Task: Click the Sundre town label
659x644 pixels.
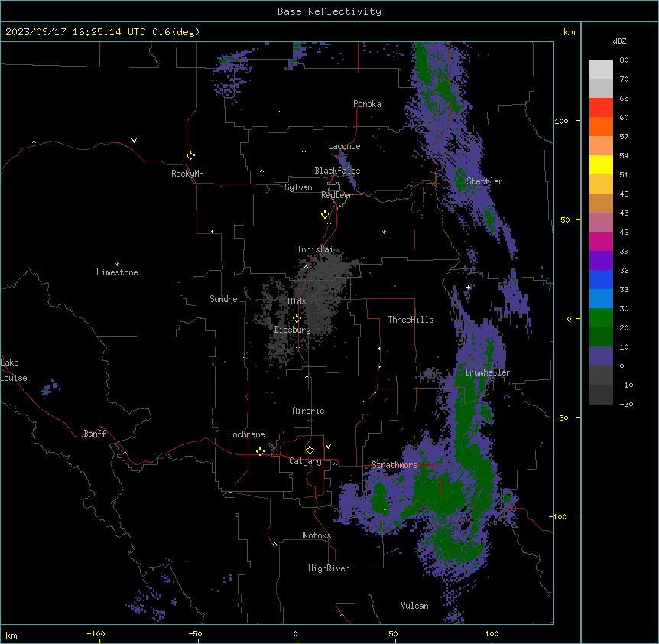Action: (223, 299)
